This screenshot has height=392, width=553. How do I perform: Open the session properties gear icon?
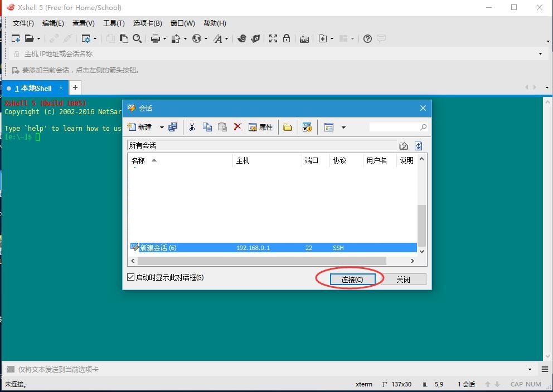click(x=86, y=38)
